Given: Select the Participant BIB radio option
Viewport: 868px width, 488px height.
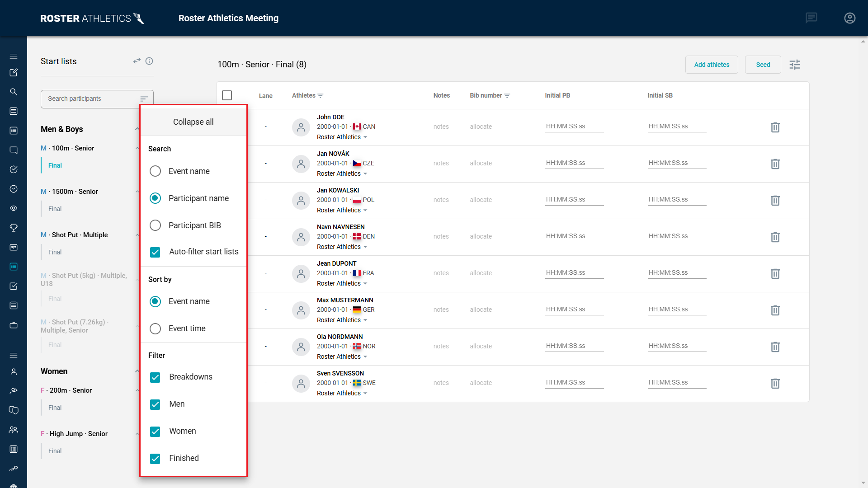Looking at the screenshot, I should tap(155, 225).
